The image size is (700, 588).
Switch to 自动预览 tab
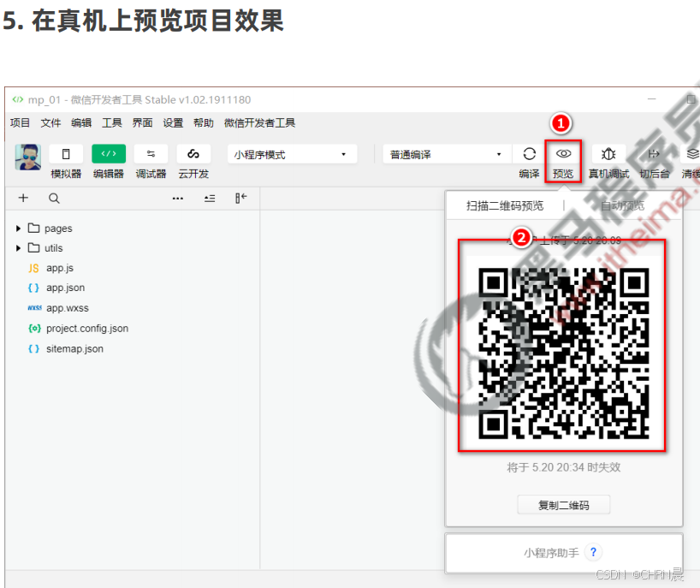click(622, 205)
